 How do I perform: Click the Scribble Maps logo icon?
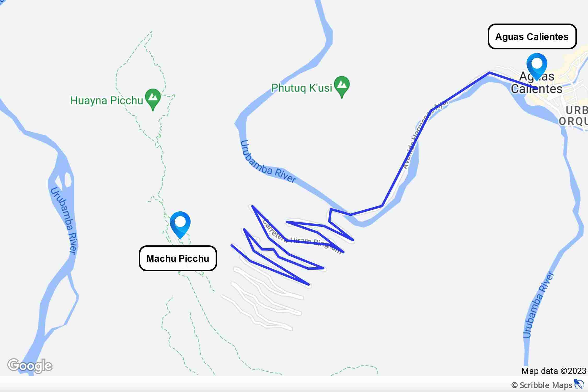579,384
